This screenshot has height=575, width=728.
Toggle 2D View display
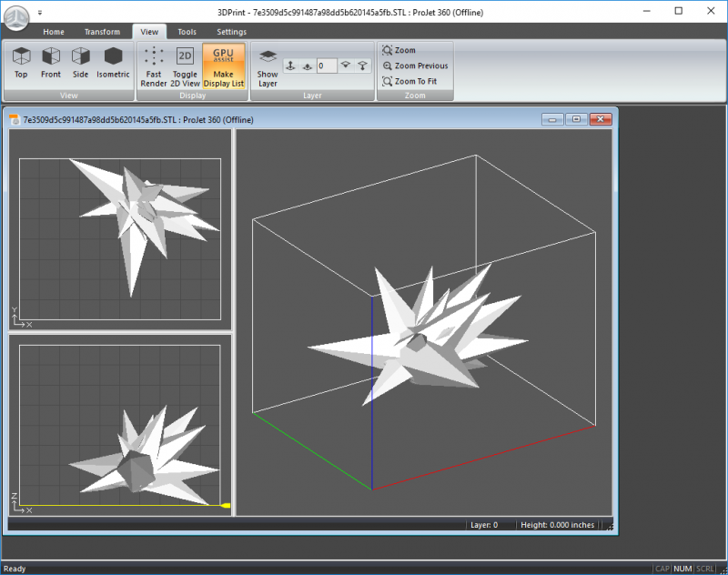pyautogui.click(x=185, y=65)
